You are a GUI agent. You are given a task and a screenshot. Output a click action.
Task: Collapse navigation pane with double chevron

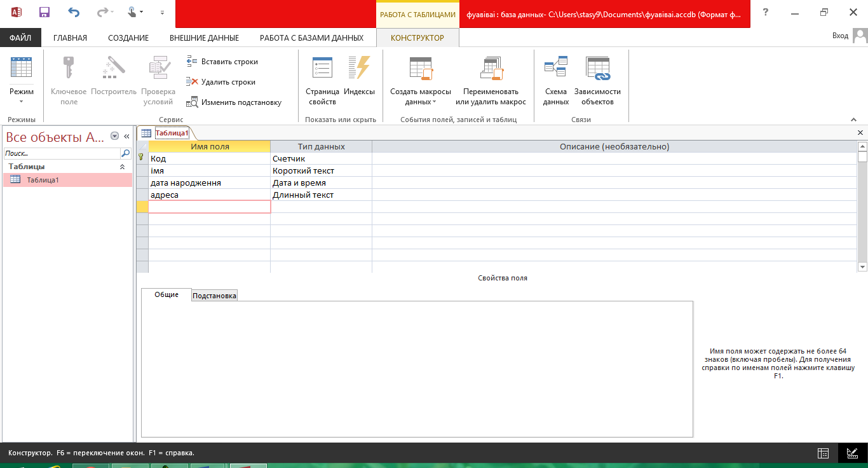pyautogui.click(x=126, y=136)
